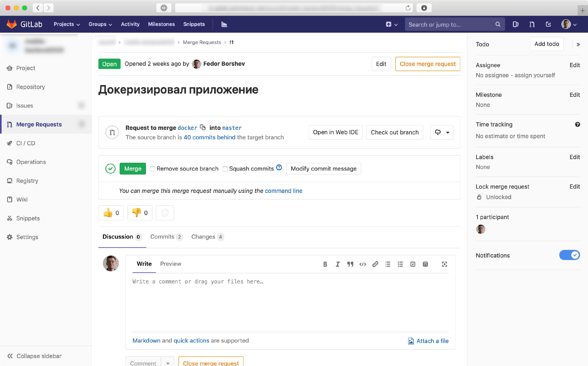Image resolution: width=588 pixels, height=366 pixels.
Task: Click the GitLab fox logo
Action: [x=12, y=24]
